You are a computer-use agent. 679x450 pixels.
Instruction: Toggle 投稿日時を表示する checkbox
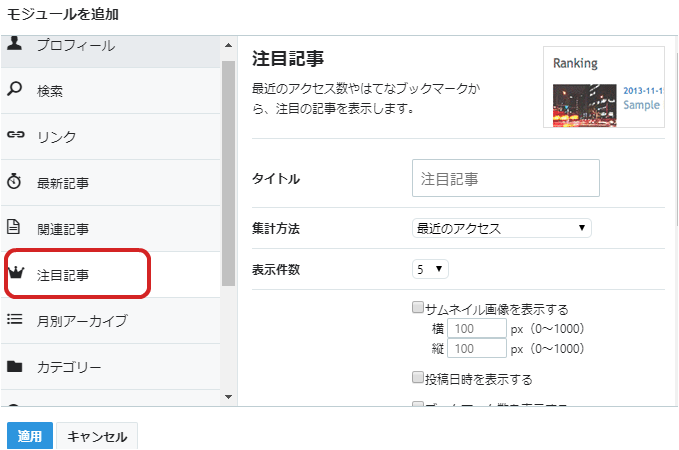pyautogui.click(x=417, y=377)
